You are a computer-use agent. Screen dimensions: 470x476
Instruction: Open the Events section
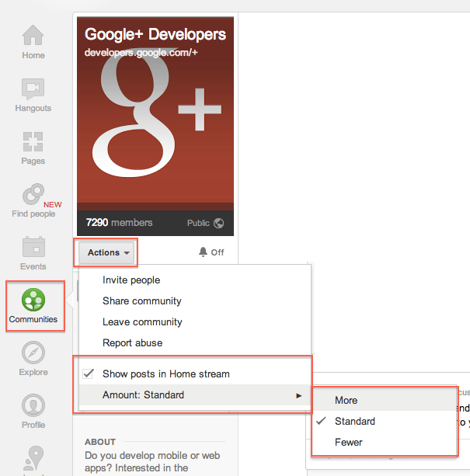coord(33,253)
